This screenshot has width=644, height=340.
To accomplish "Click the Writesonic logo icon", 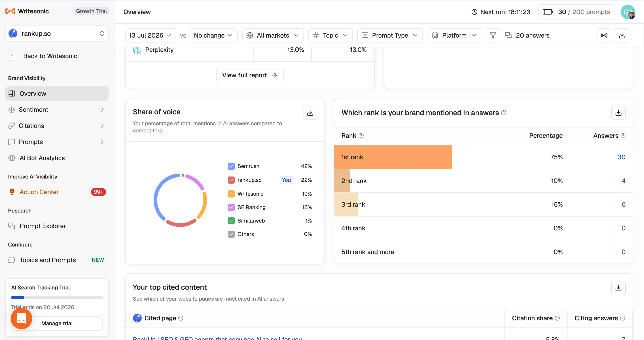I will [x=10, y=11].
